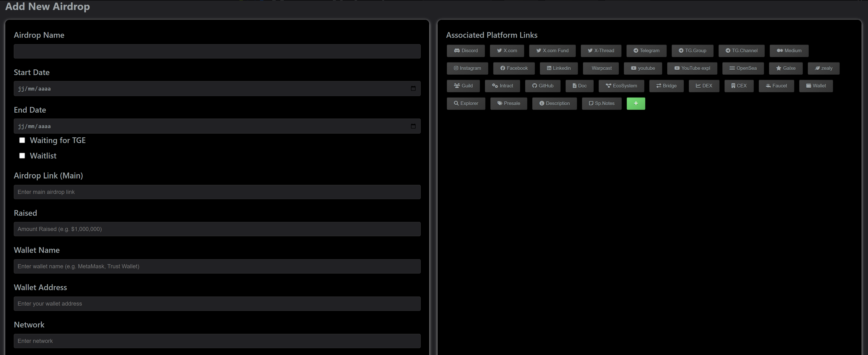Click the Description info button
868x355 pixels.
554,104
